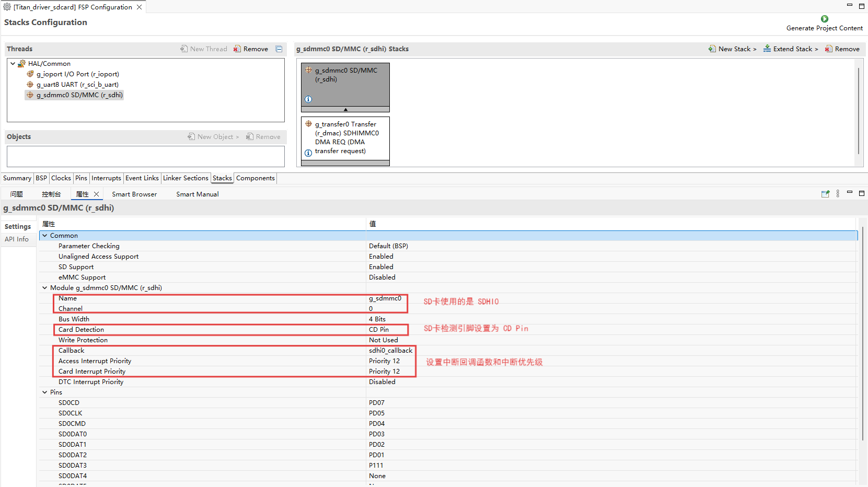Select g_uart8 UART thread item
The height and width of the screenshot is (487, 868).
(77, 85)
